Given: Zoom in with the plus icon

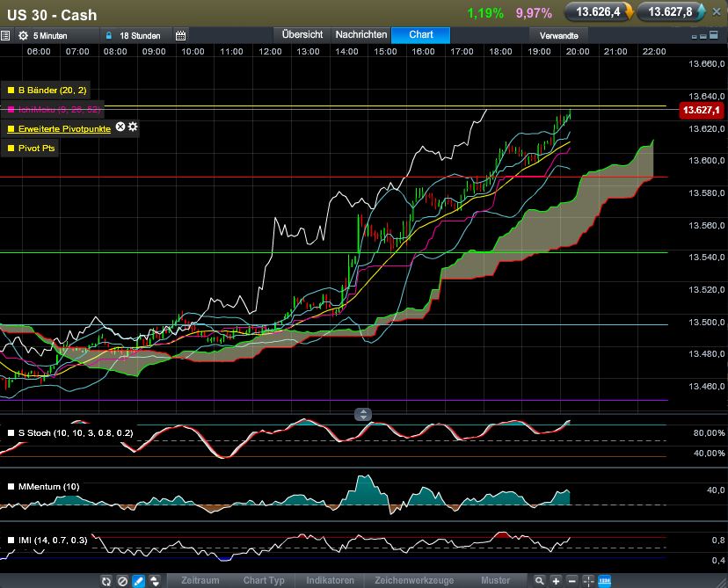Looking at the screenshot, I should coord(557,581).
